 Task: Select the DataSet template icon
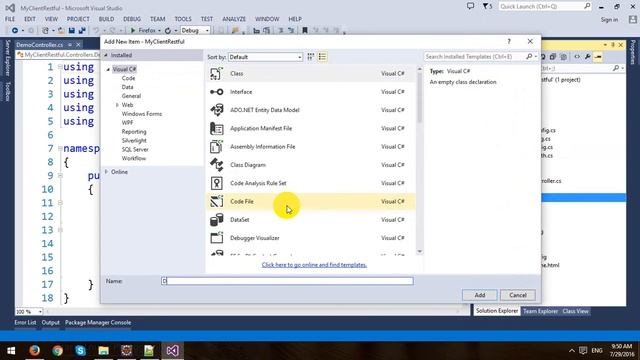[x=216, y=220]
